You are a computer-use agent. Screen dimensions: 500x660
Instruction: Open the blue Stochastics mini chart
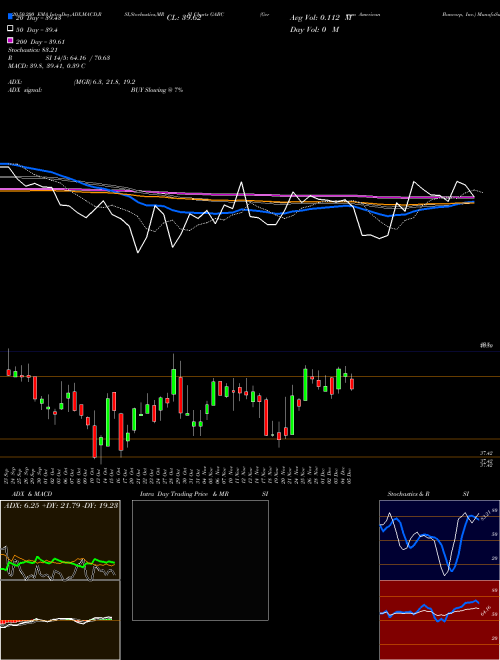(x=439, y=540)
